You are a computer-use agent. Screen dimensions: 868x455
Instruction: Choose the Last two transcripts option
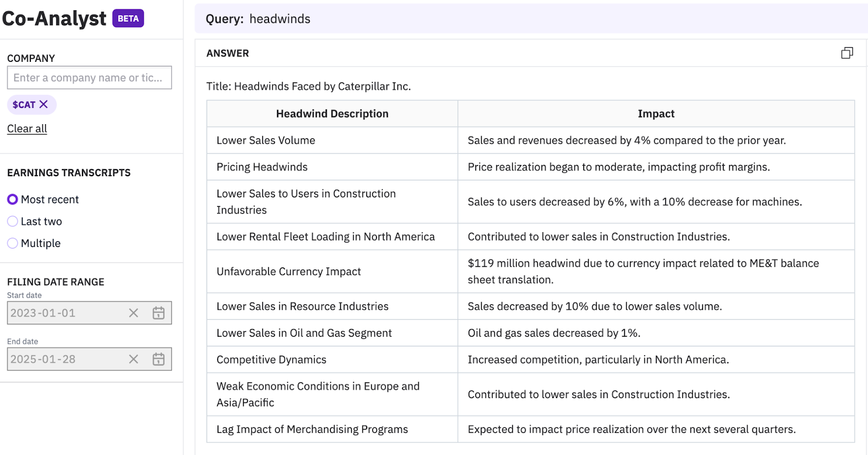12,221
